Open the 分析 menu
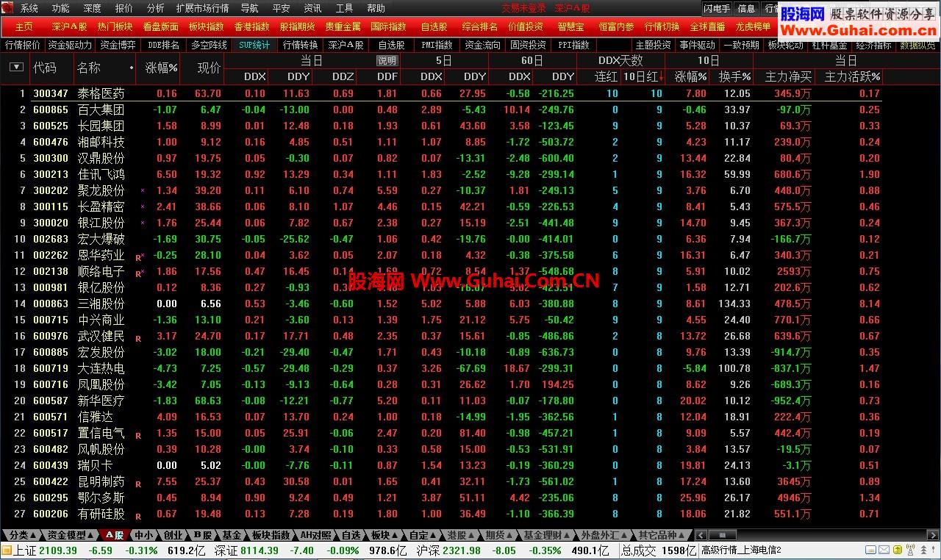The width and height of the screenshot is (941, 560). tap(156, 8)
